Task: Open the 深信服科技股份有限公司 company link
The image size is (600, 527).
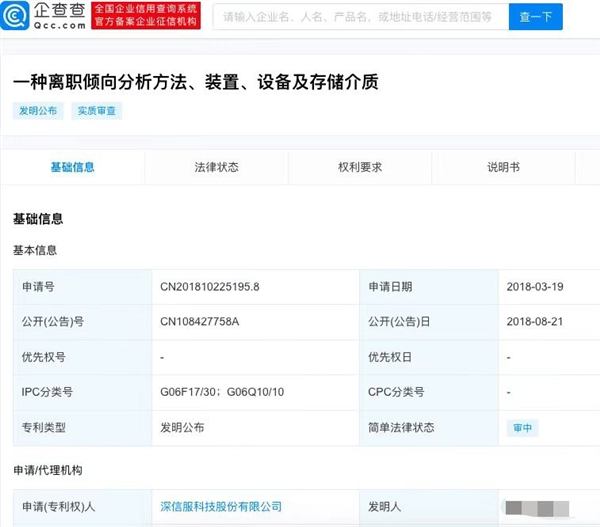Action: click(x=221, y=507)
